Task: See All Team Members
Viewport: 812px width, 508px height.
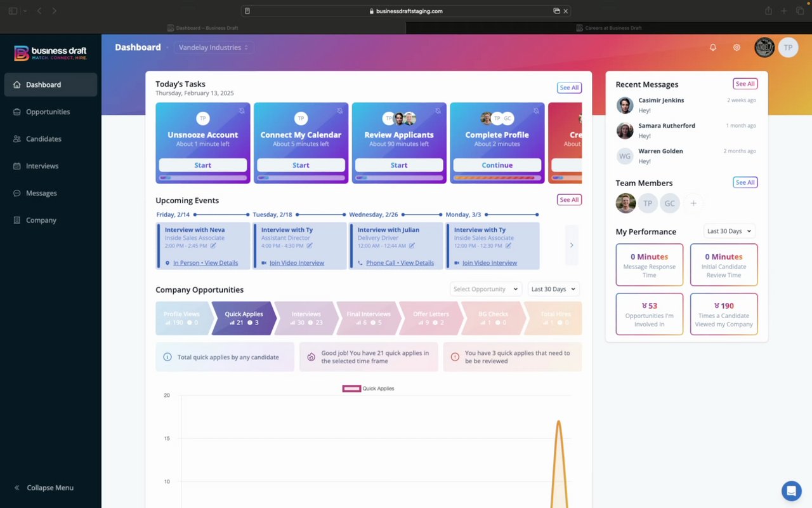Action: tap(745, 182)
